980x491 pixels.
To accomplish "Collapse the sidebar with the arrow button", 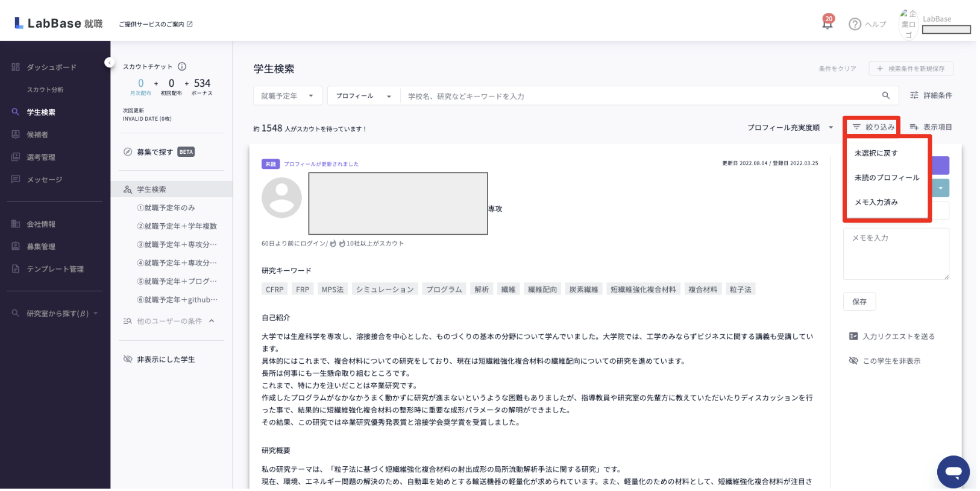I will (x=109, y=62).
